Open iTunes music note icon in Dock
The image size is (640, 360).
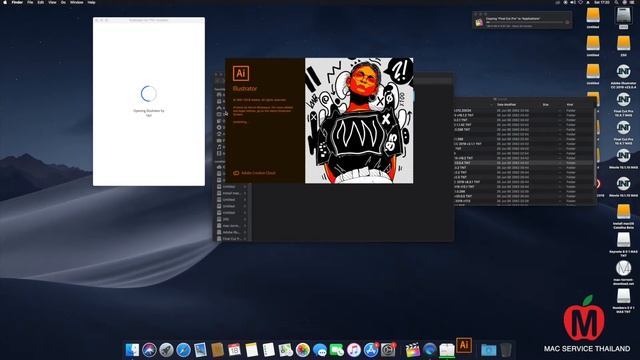coord(354,350)
